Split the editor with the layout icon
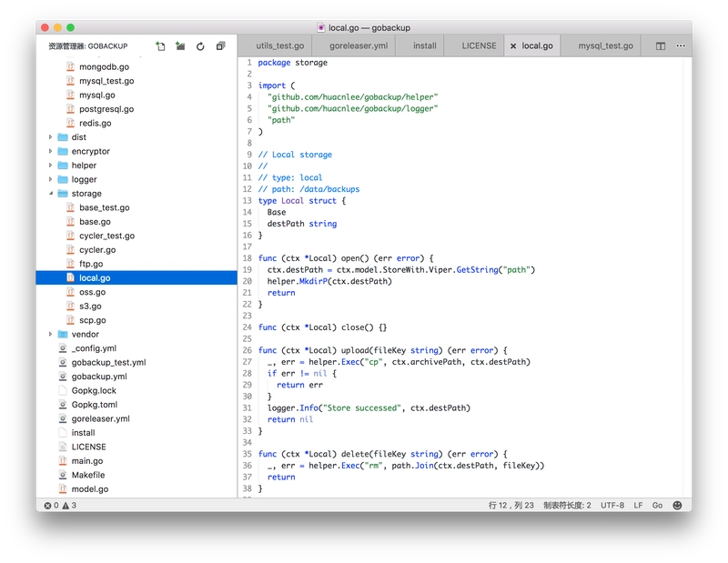The height and width of the screenshot is (563, 728). point(661,46)
